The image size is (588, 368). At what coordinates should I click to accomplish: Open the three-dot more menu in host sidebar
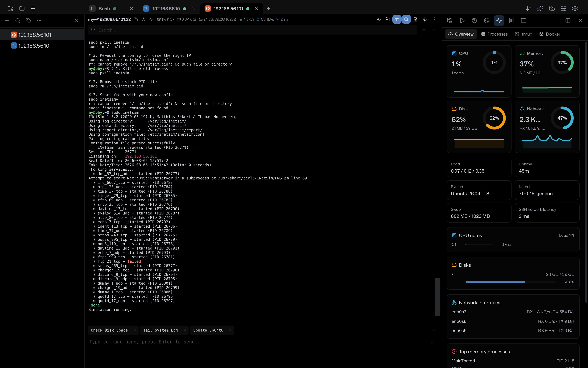tap(39, 21)
